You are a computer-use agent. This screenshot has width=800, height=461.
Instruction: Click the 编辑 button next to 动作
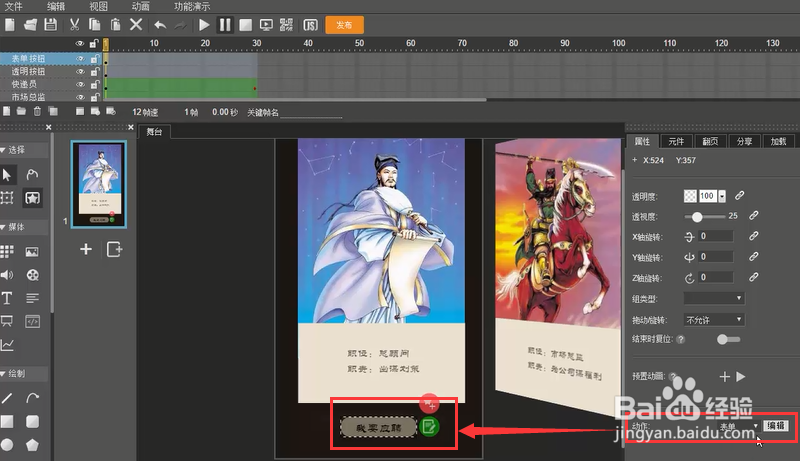(x=776, y=425)
